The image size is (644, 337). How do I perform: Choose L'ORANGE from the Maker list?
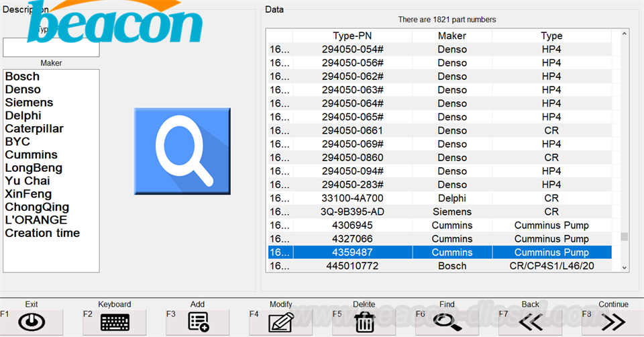click(x=36, y=220)
